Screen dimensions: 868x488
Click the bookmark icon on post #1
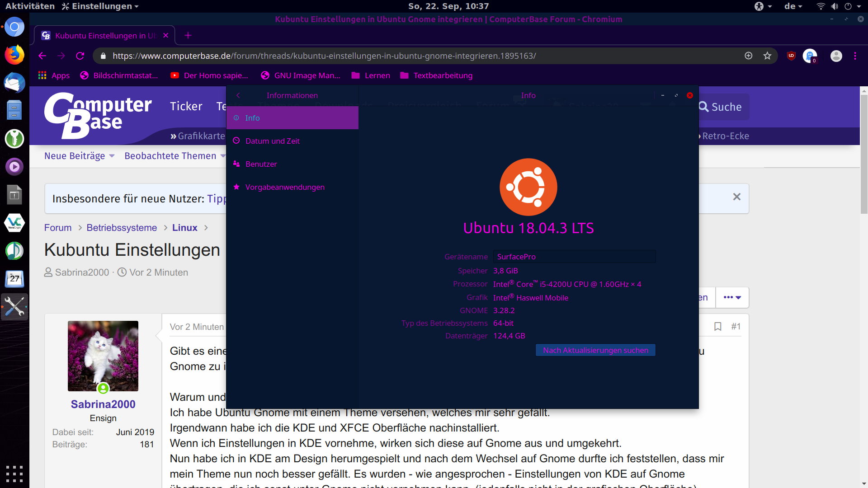coord(717,326)
